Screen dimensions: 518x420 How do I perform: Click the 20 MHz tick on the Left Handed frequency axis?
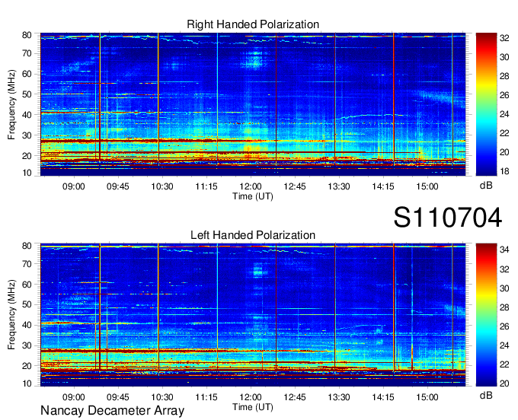click(x=27, y=366)
